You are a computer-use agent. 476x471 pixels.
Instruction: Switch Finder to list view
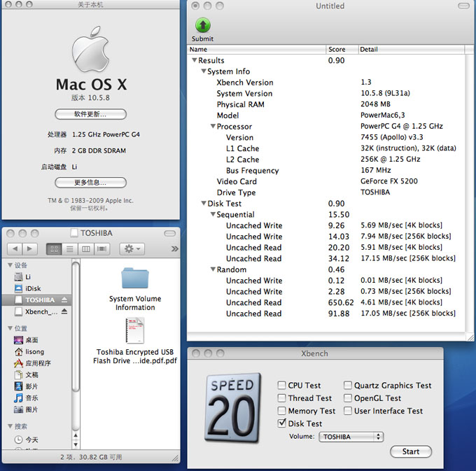[x=70, y=249]
